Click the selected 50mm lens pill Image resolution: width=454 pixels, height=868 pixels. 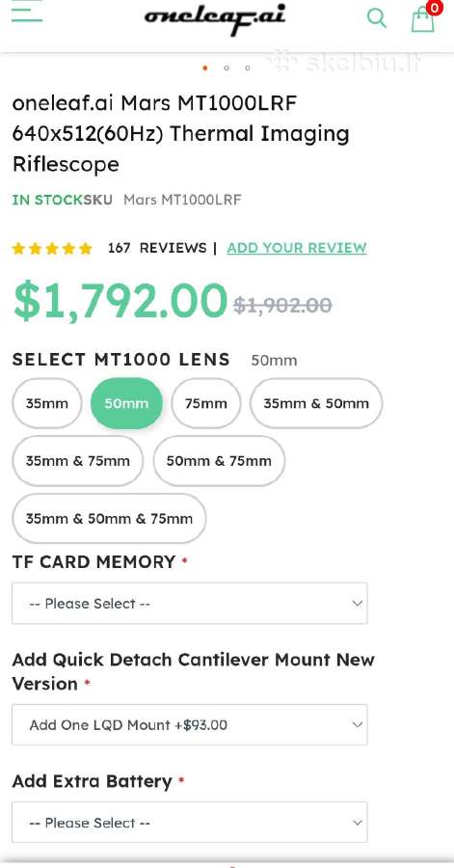(126, 403)
